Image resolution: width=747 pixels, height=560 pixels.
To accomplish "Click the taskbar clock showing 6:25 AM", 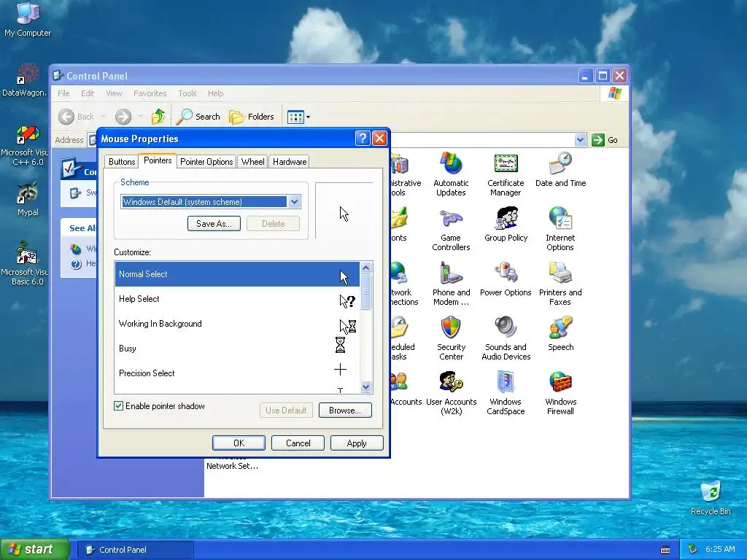I will (720, 549).
